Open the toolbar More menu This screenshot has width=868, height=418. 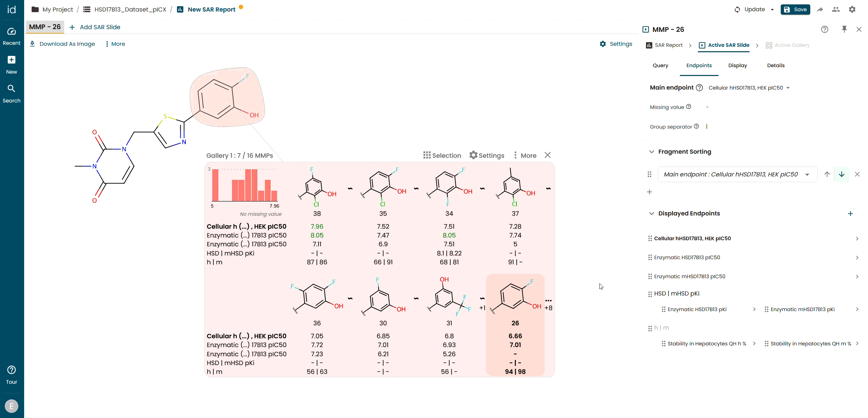coord(115,44)
